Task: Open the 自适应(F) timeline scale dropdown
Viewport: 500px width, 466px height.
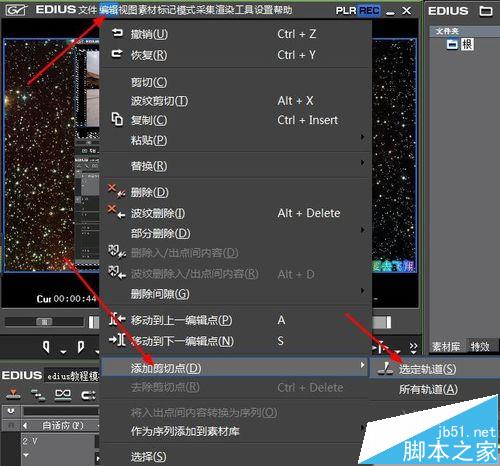Action: pos(63,425)
